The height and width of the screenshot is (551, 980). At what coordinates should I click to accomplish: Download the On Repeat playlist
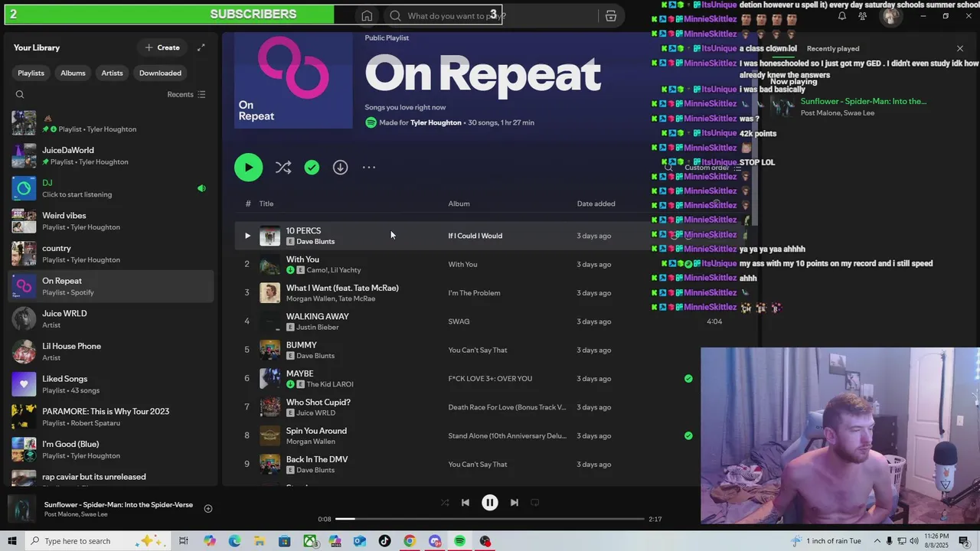[x=340, y=168]
